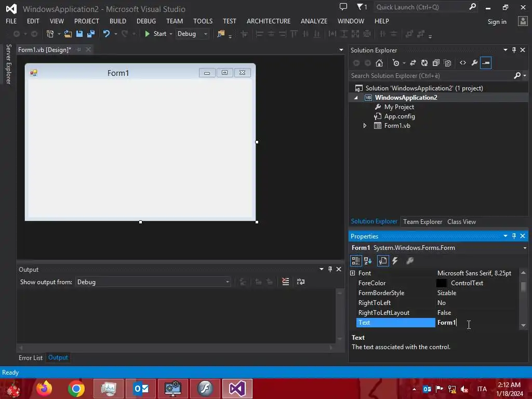Open Outlook from the taskbar
Screen dimensions: 532x399
point(141,389)
